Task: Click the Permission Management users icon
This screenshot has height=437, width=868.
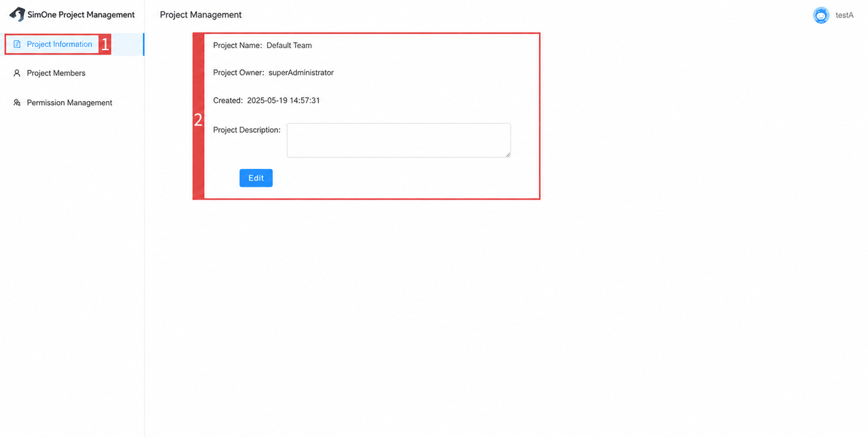Action: (17, 103)
